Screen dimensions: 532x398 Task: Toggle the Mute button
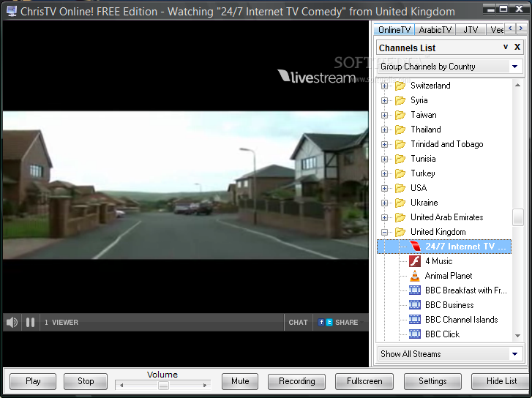240,381
